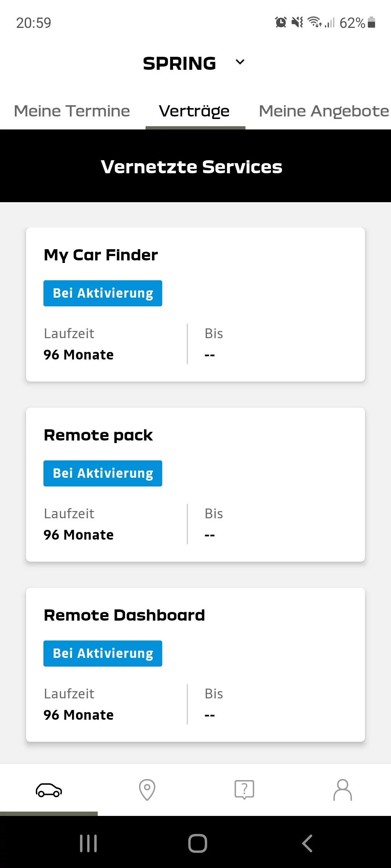The image size is (391, 868).
Task: Tap Bei Aktivierung on Remote Dashboard
Action: (103, 654)
